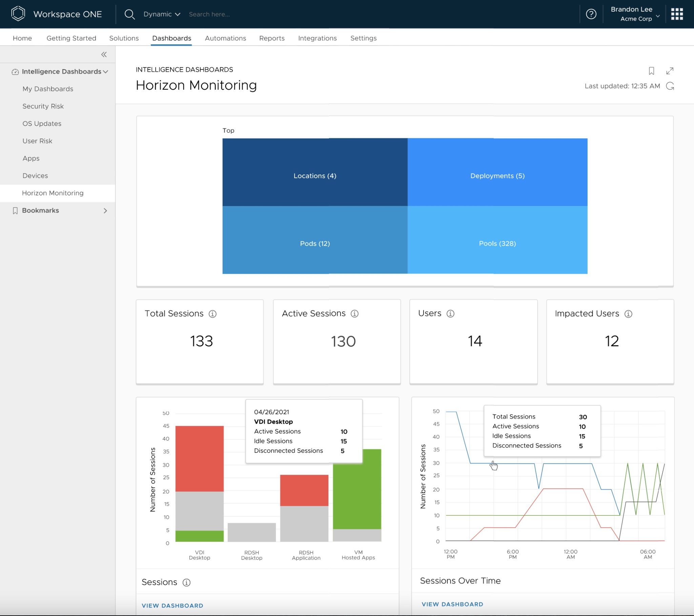Click VIEW DASHBOARD under the Sessions chart

point(172,605)
